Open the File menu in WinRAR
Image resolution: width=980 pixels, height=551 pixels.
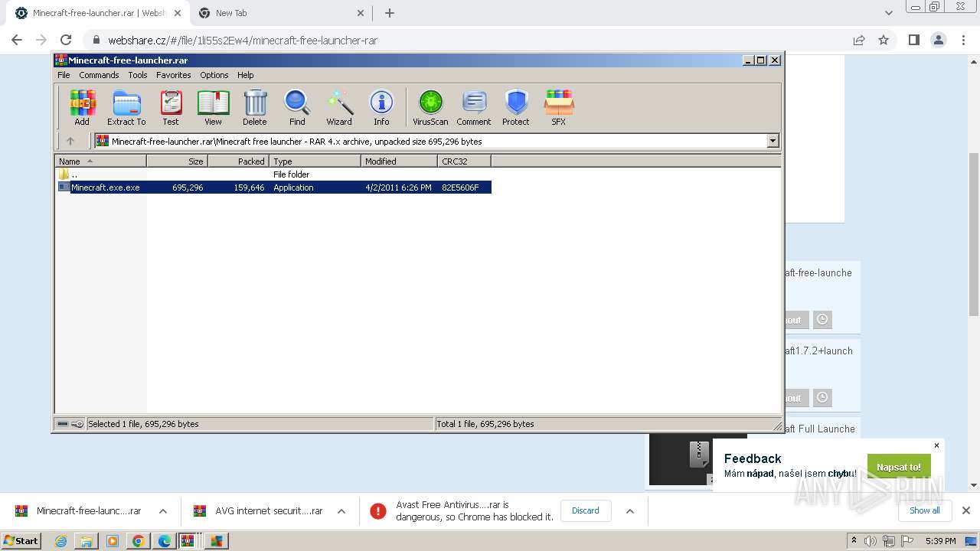point(64,75)
